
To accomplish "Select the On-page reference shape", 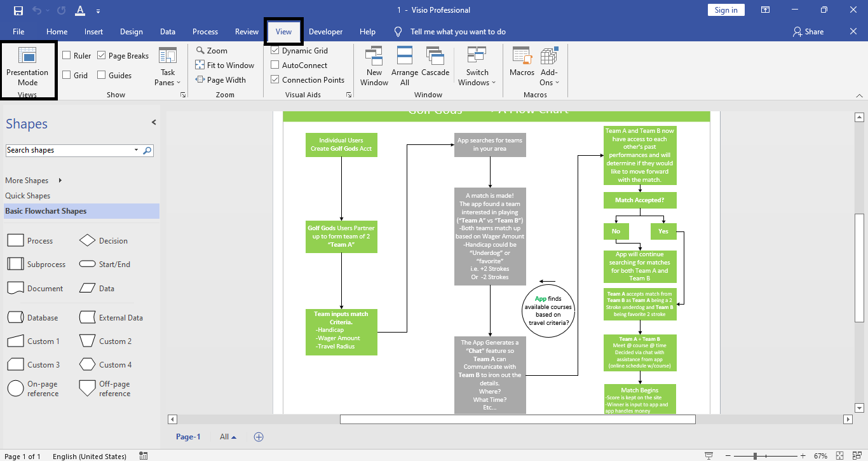I will (x=34, y=389).
